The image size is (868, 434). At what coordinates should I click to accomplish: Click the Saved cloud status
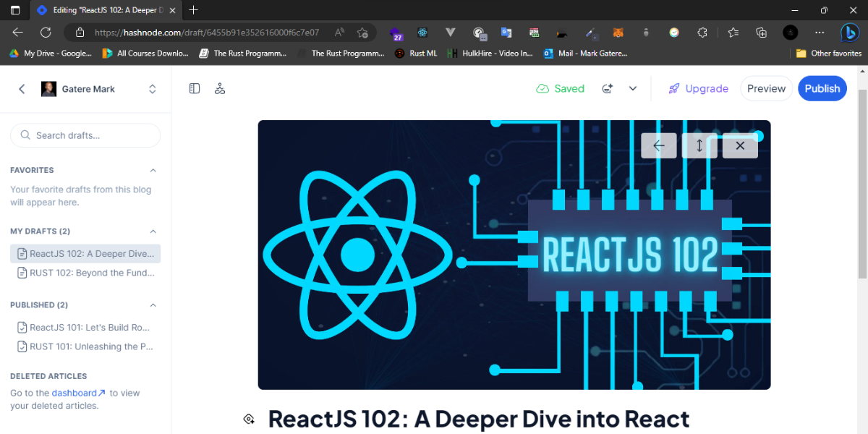tap(560, 88)
